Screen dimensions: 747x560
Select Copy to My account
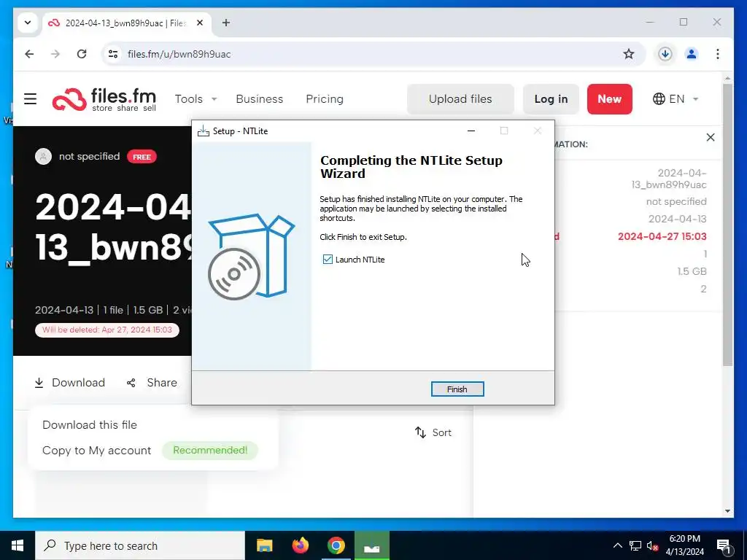(97, 451)
